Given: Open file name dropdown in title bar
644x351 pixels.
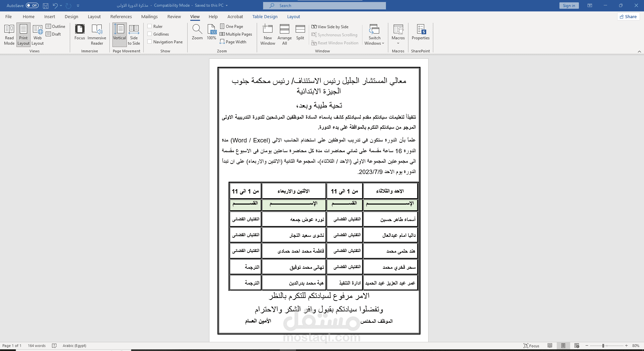Looking at the screenshot, I should click(x=227, y=6).
